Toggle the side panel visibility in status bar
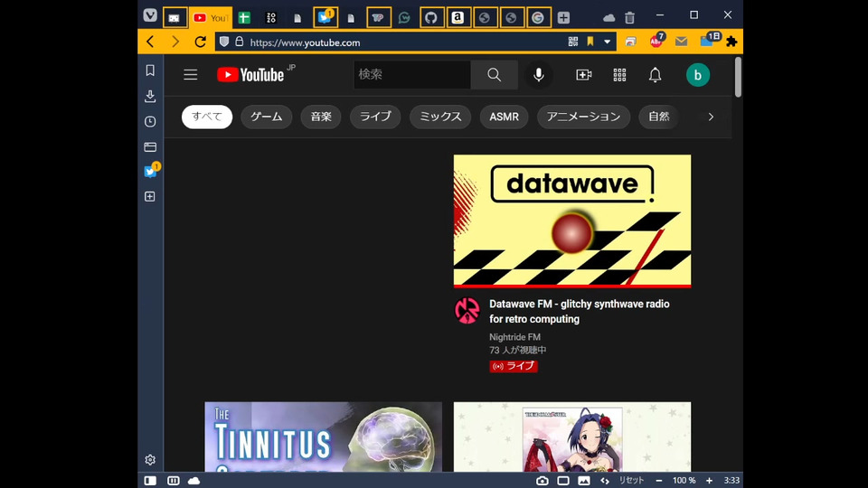The image size is (868, 488). coord(150,480)
